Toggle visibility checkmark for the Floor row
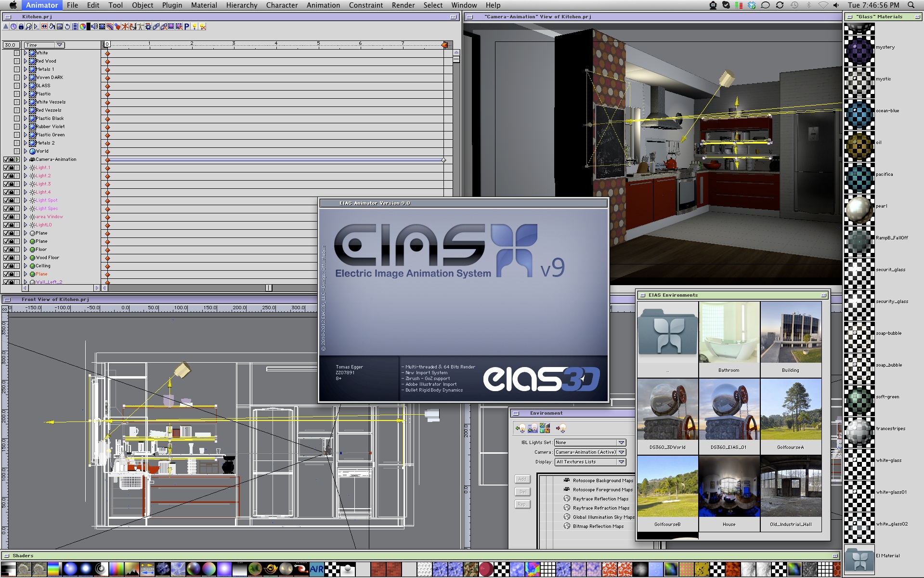The width and height of the screenshot is (924, 578). 6,250
